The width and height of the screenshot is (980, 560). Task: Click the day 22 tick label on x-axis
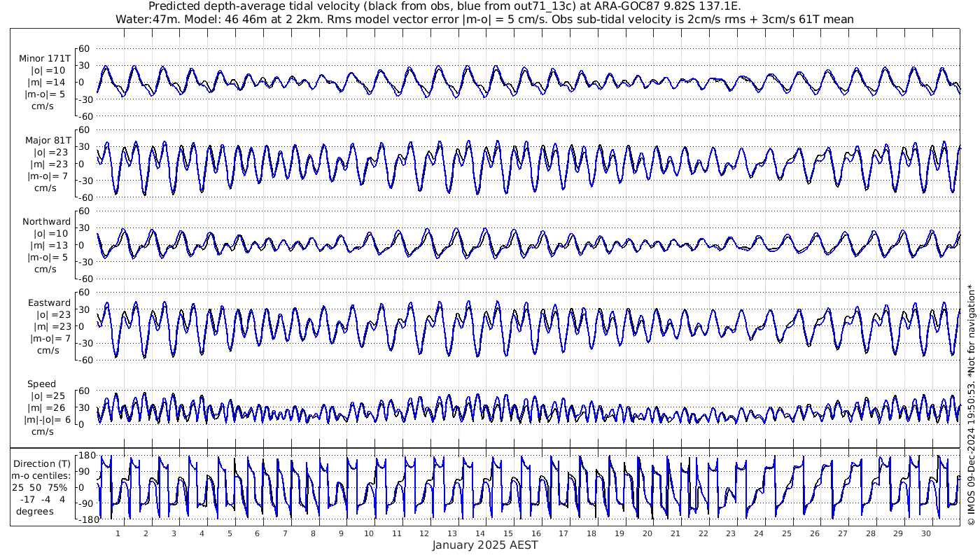pos(703,533)
